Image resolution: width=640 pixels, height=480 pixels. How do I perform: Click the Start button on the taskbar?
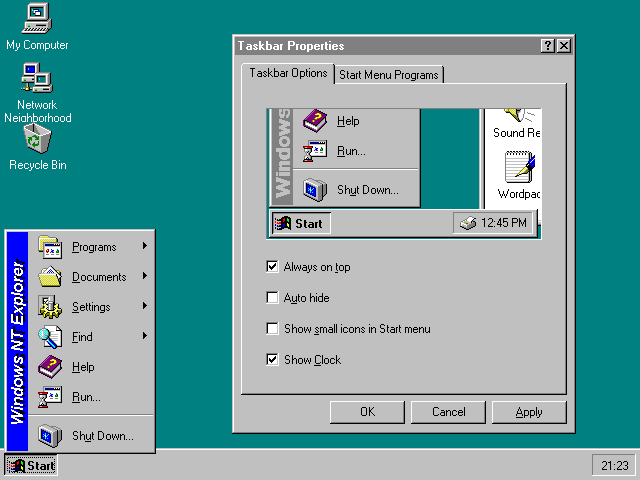coord(31,465)
